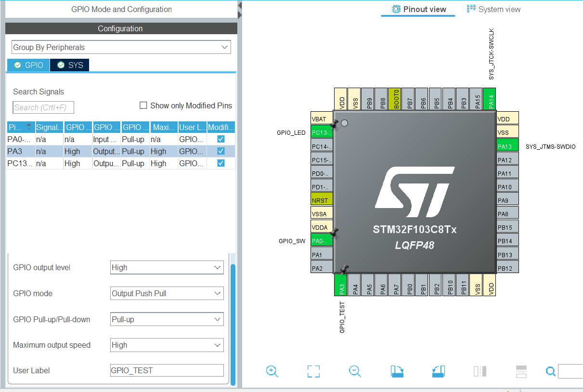The width and height of the screenshot is (583, 392).
Task: Sort by Pin Name column header
Action: click(21, 127)
